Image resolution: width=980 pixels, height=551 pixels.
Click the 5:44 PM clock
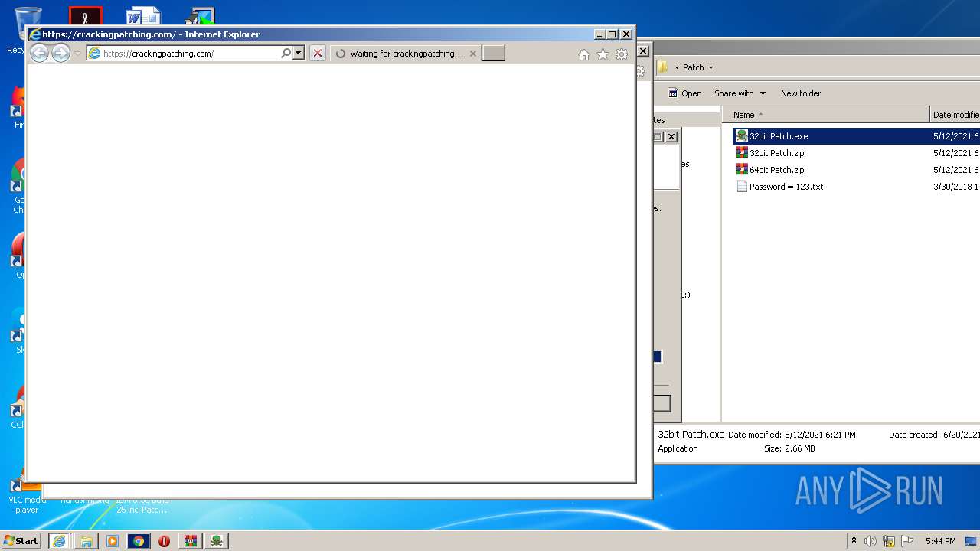click(940, 541)
